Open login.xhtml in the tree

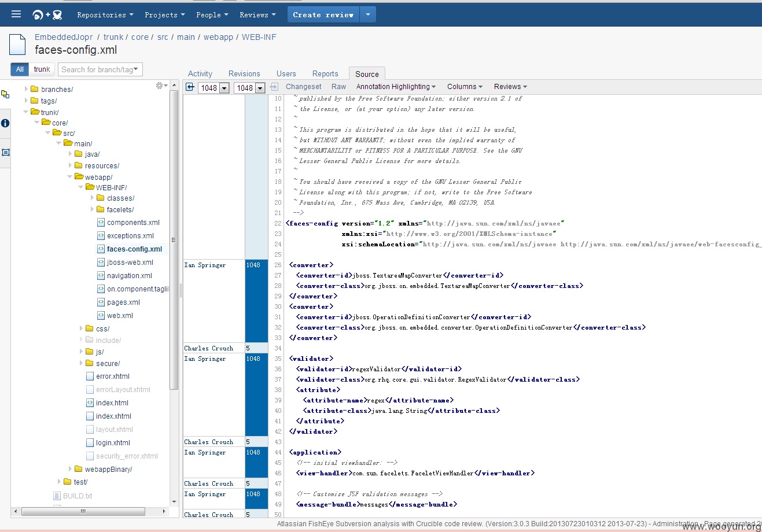113,443
